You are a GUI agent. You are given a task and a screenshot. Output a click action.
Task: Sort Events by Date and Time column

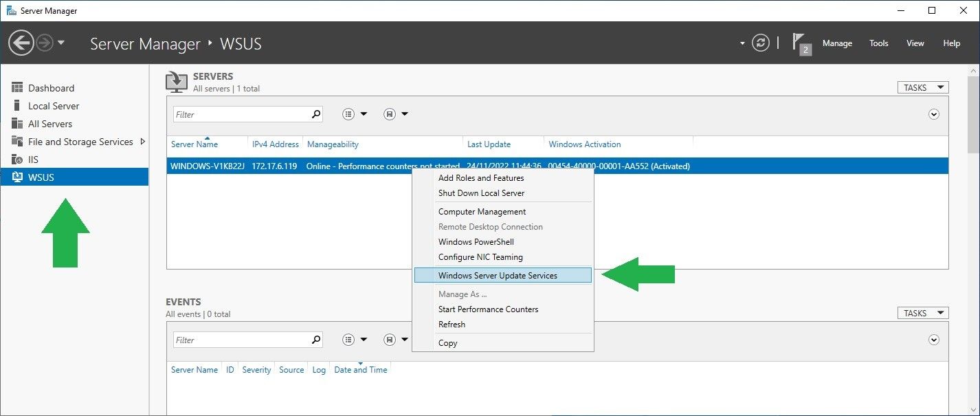pyautogui.click(x=361, y=370)
